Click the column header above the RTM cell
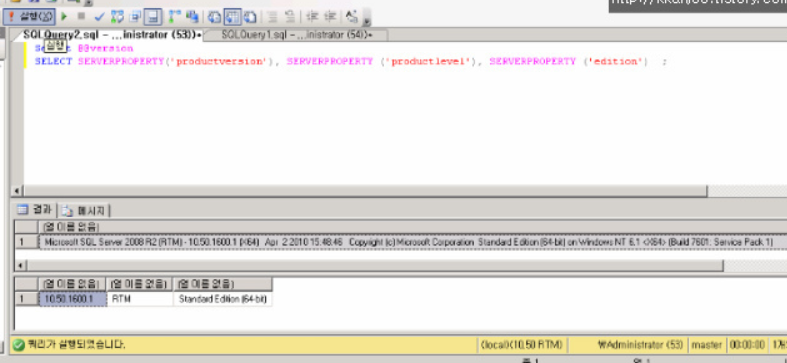 (140, 284)
